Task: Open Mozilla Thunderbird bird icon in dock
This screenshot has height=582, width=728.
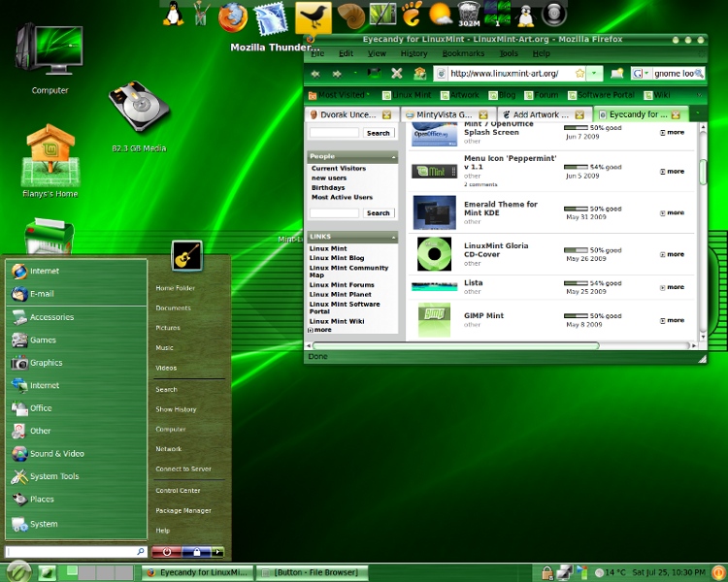Action: [x=314, y=18]
